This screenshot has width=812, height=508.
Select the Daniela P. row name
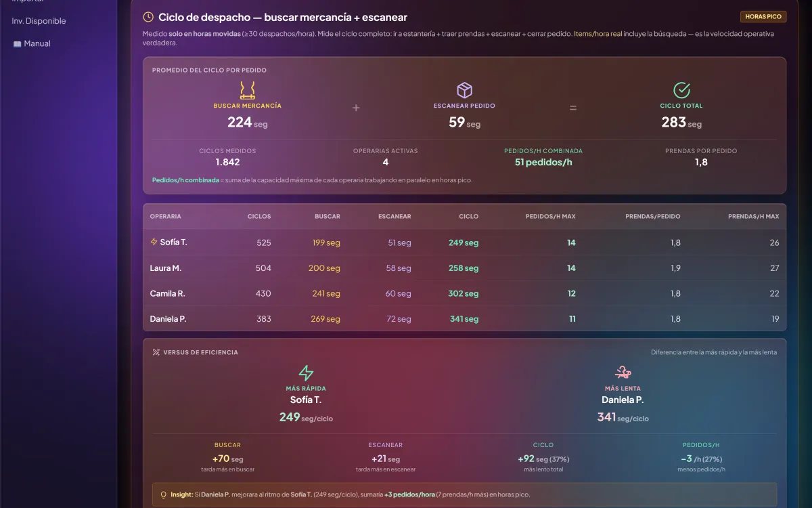[168, 319]
